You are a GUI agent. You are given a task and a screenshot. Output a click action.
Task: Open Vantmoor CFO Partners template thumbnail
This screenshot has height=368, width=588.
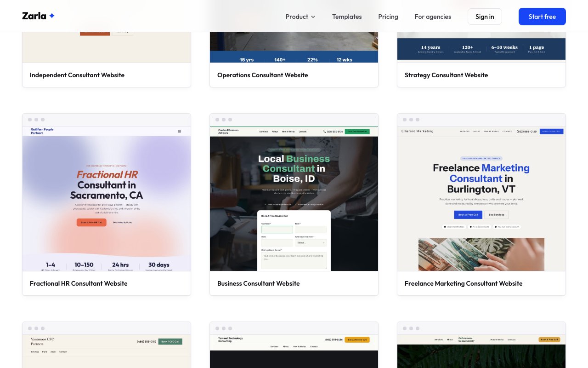tap(107, 351)
